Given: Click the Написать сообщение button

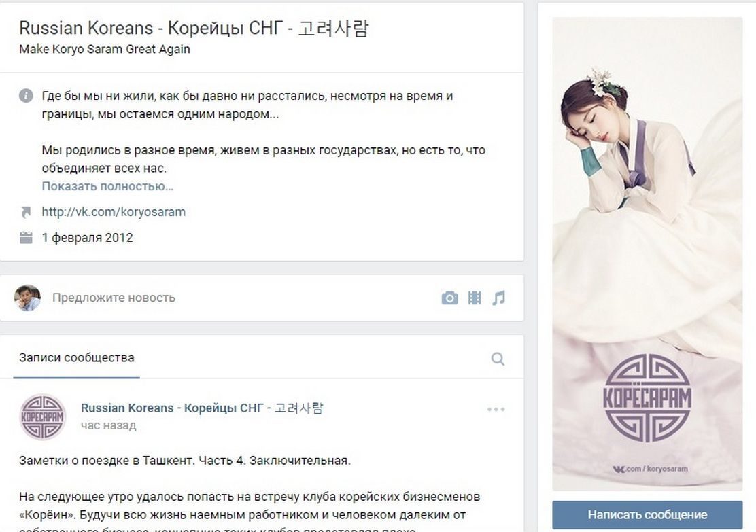Looking at the screenshot, I should (x=647, y=514).
